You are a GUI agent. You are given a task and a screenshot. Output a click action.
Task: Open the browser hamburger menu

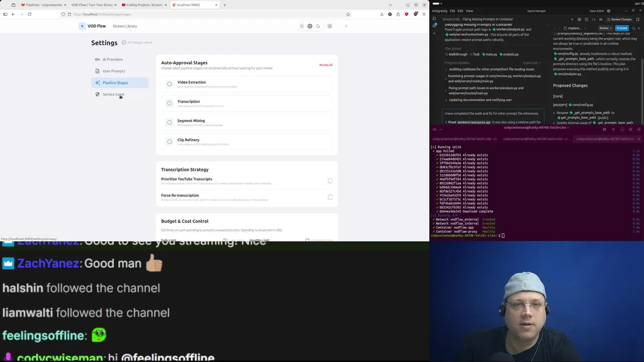coord(423,14)
